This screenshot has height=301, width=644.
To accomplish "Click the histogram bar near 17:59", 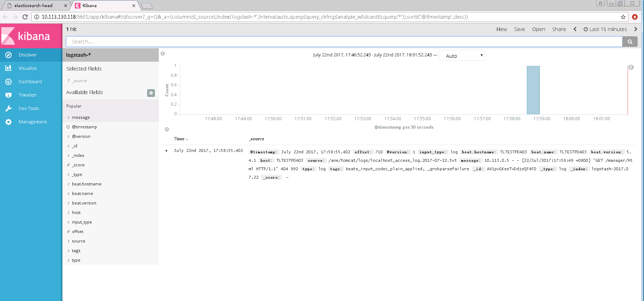I will pyautogui.click(x=533, y=90).
